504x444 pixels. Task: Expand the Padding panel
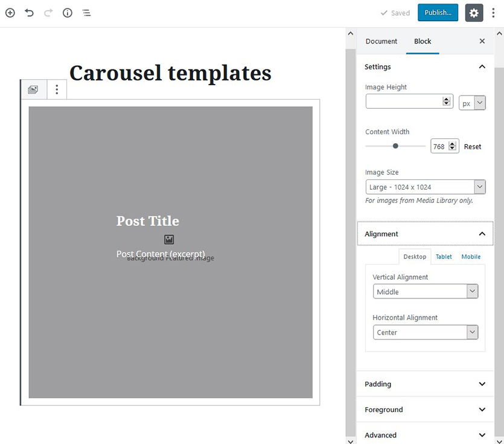[425, 384]
